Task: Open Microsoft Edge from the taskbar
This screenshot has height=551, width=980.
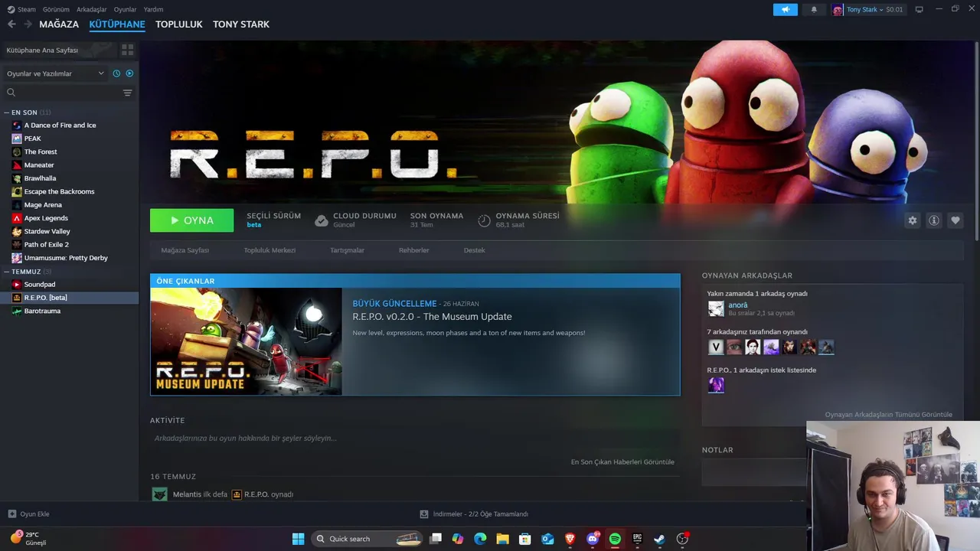Action: 480,539
